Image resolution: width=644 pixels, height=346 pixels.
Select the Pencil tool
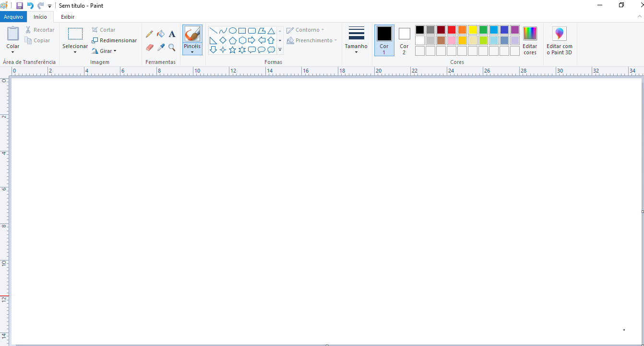click(x=149, y=34)
